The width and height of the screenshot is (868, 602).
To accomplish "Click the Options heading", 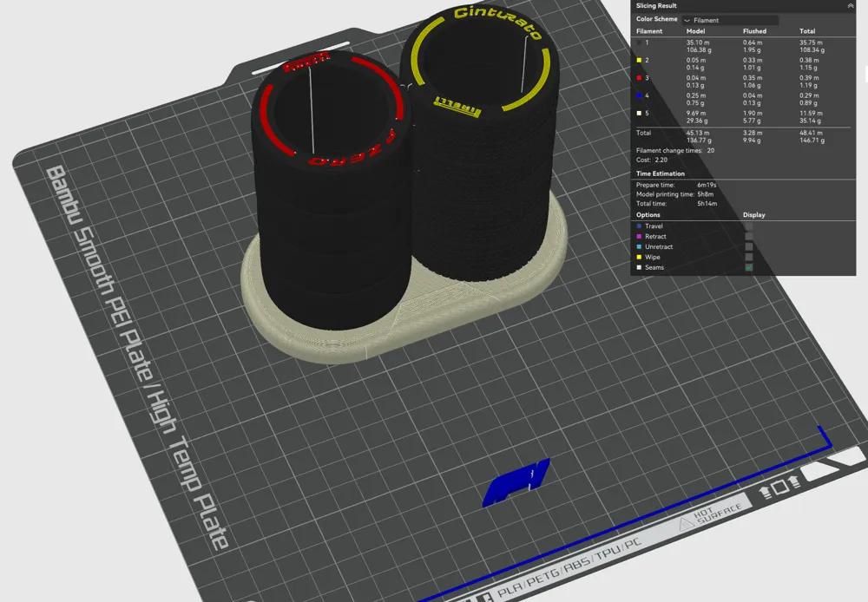I will (x=648, y=215).
